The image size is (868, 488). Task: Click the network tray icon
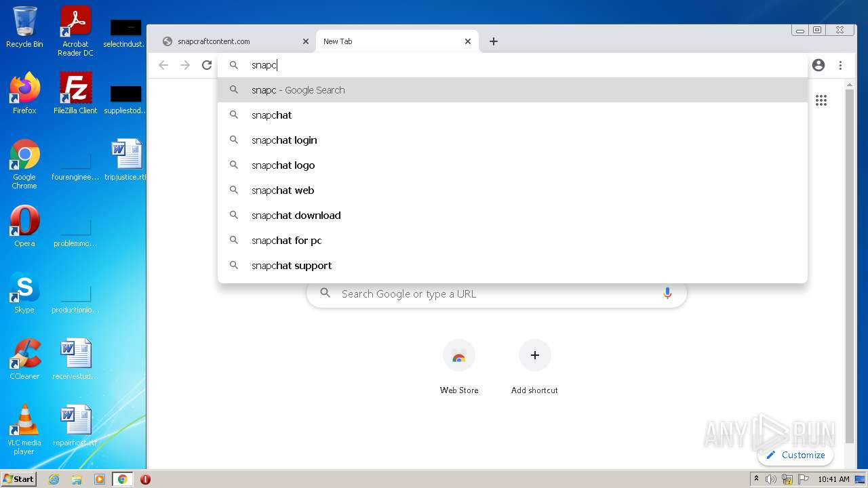pyautogui.click(x=787, y=479)
